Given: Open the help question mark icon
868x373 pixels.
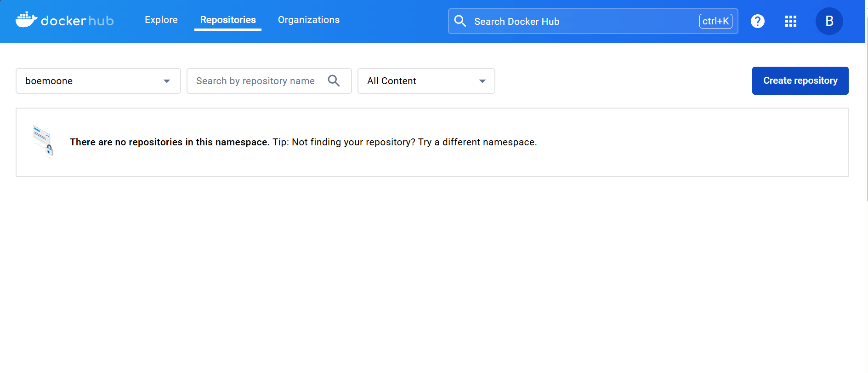Looking at the screenshot, I should click(757, 21).
